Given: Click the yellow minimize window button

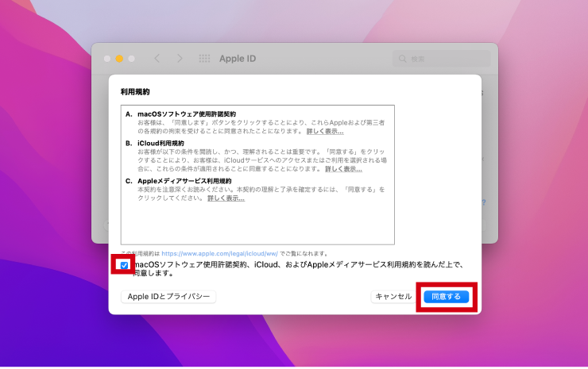Looking at the screenshot, I should (119, 59).
